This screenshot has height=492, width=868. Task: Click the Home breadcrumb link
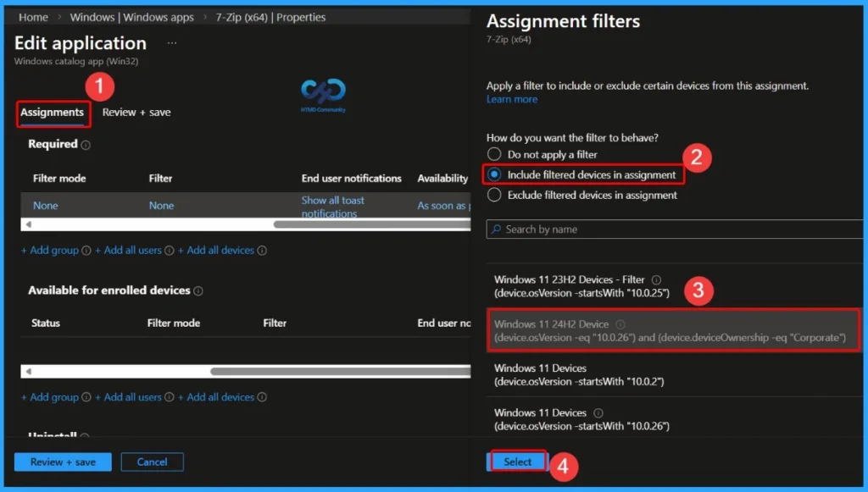tap(32, 16)
